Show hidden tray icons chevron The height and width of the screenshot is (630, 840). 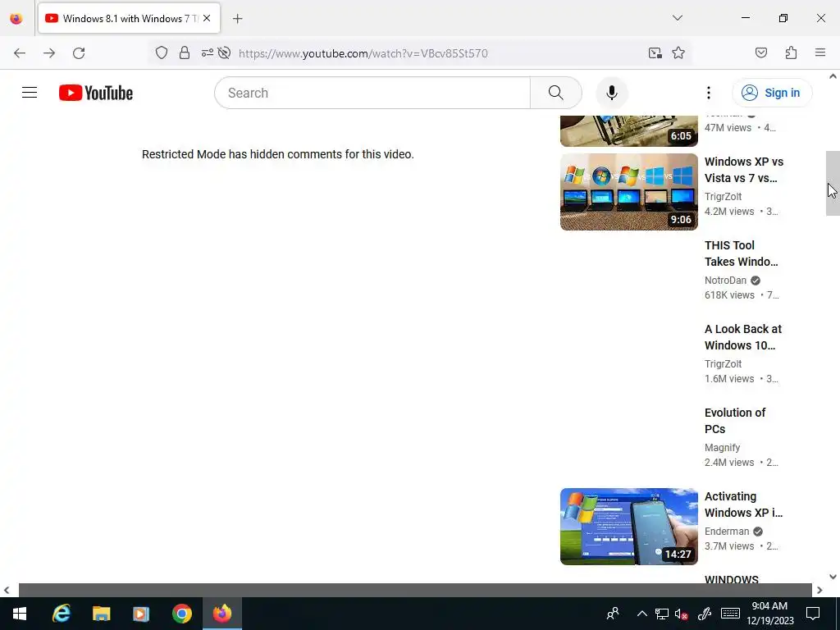641,614
